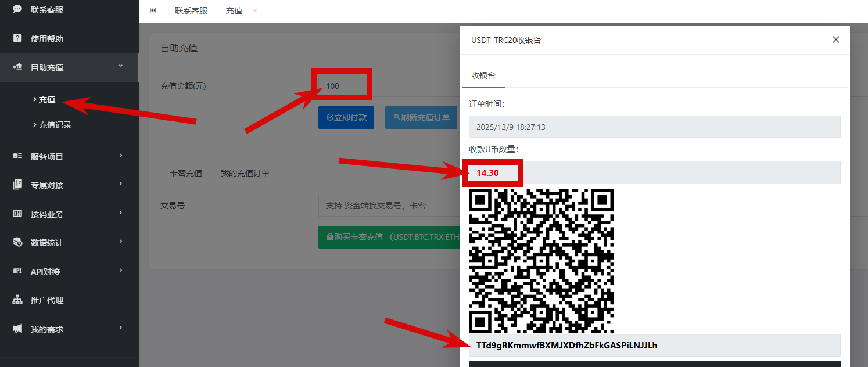
Task: Expand the 数据统计 menu chevron
Action: point(121,242)
